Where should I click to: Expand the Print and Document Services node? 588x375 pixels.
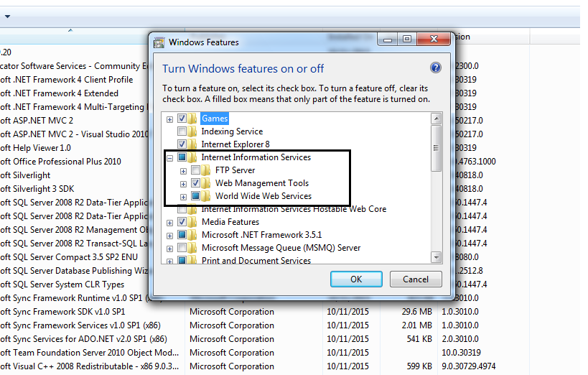coord(170,261)
